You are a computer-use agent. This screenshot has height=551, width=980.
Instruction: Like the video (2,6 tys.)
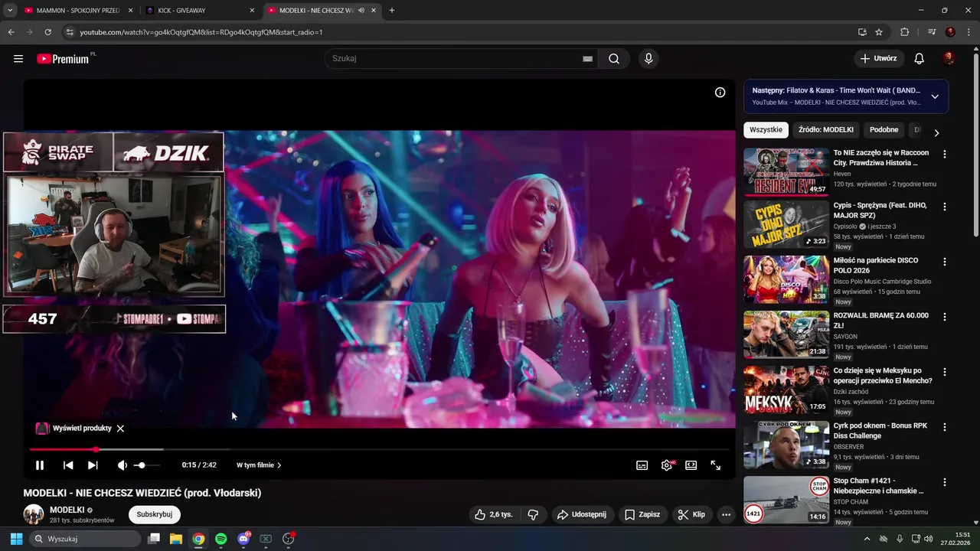click(x=494, y=514)
